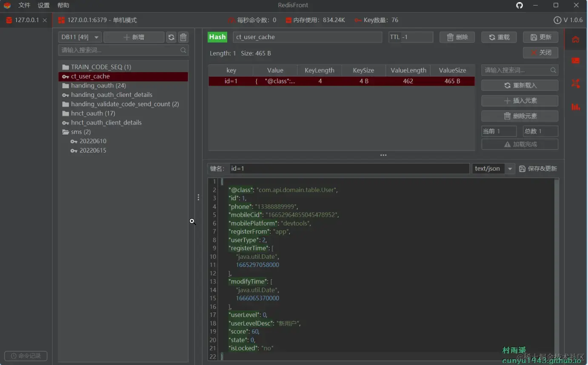588x365 pixels.
Task: Click the 删除元素 delete element button
Action: (x=520, y=116)
